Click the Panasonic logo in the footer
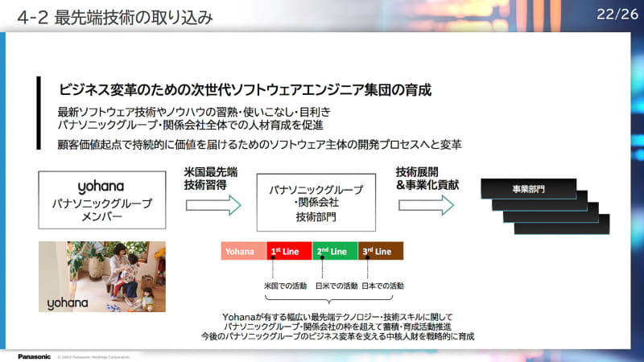 (x=34, y=356)
